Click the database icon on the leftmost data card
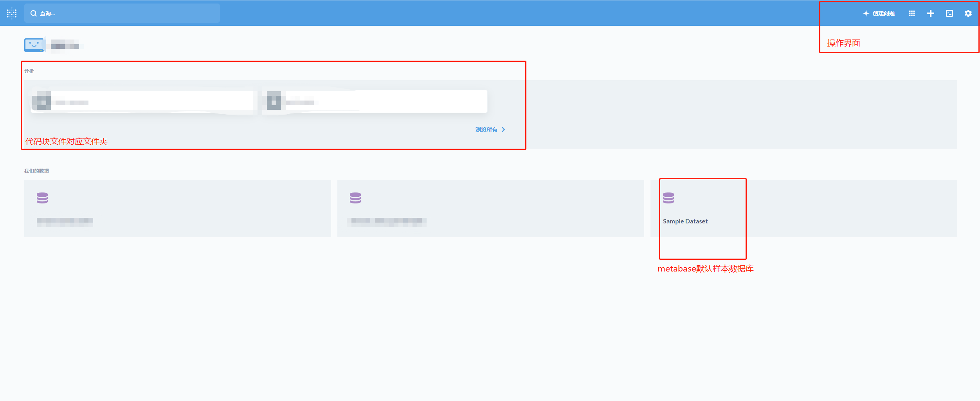Viewport: 980px width, 401px height. 43,198
